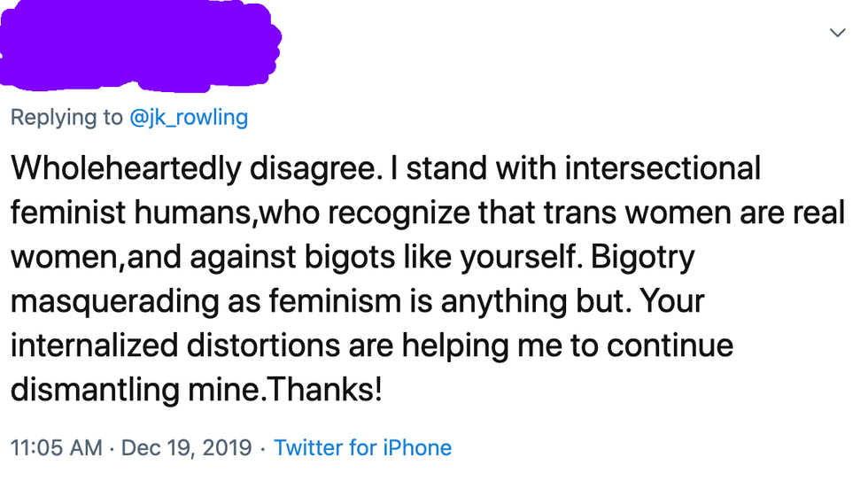868x481 pixels.
Task: Click the Twitter for iPhone source link
Action: click(x=362, y=447)
